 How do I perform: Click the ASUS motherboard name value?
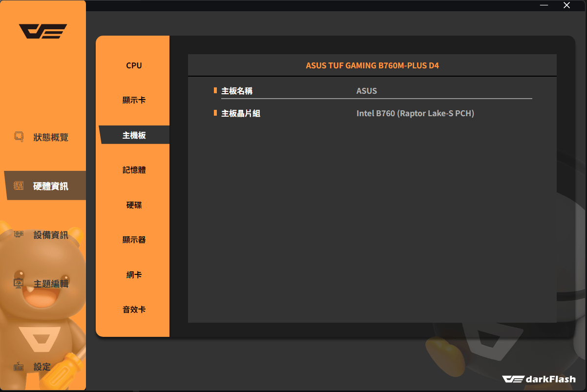(x=367, y=91)
